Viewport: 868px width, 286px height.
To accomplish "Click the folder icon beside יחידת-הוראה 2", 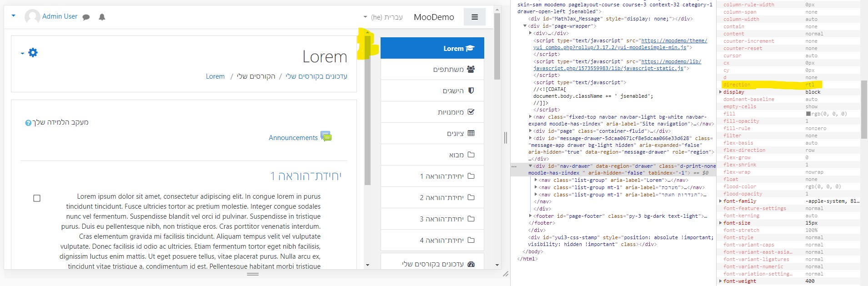I will [471, 197].
